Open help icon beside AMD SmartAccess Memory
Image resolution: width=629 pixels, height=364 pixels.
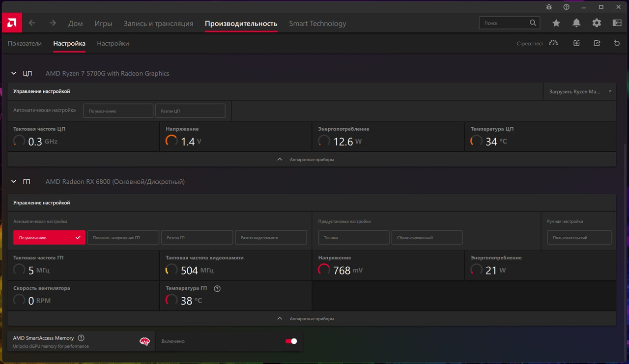click(x=81, y=338)
